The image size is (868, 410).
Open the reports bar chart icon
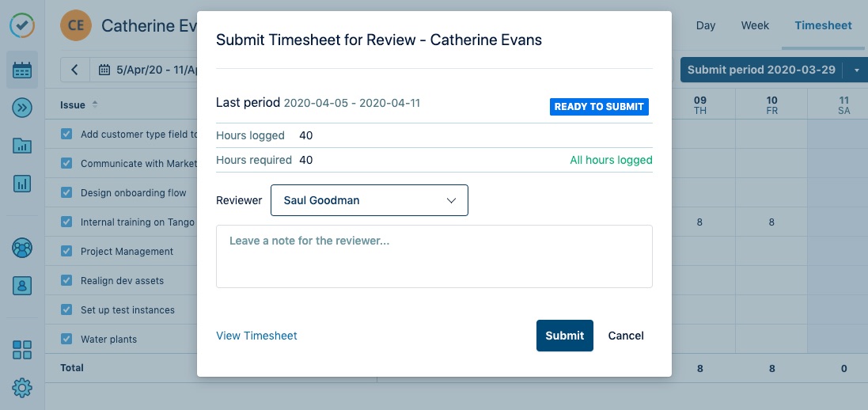[22, 184]
